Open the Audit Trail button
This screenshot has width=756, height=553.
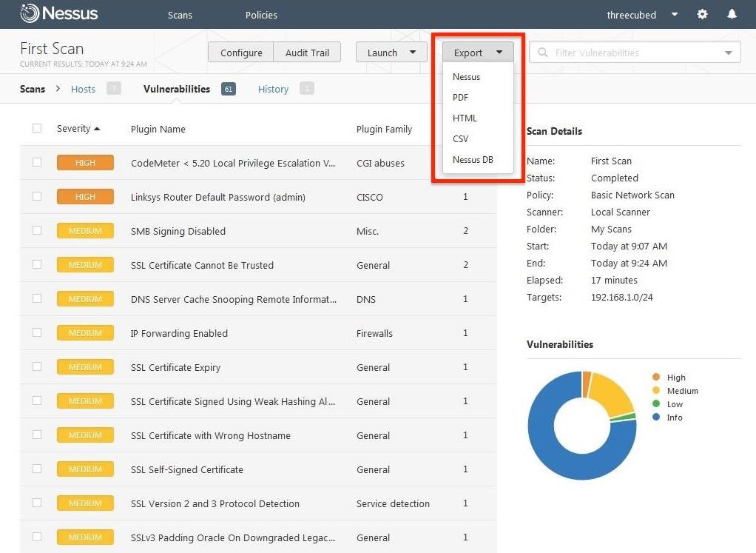[307, 53]
